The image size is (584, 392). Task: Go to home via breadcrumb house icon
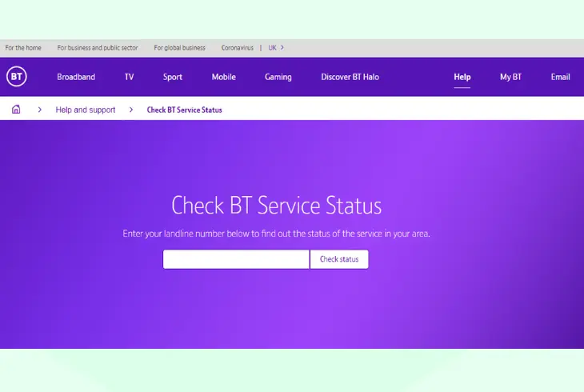point(16,109)
